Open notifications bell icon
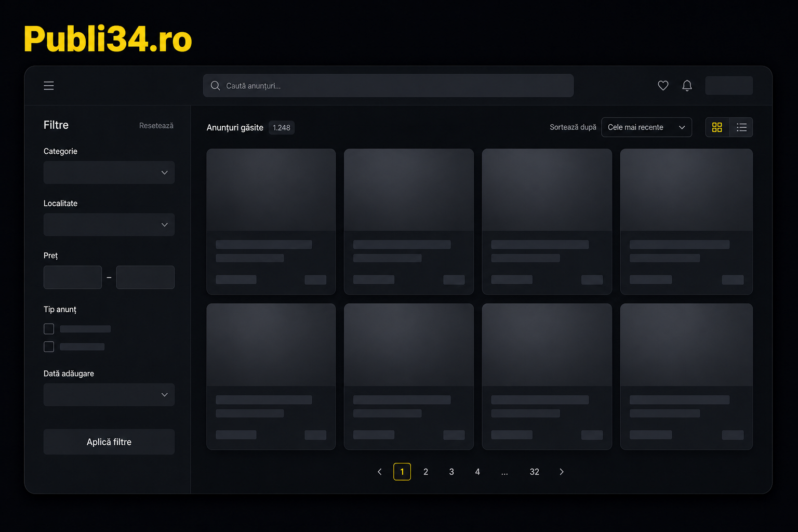This screenshot has width=798, height=532. (x=687, y=86)
